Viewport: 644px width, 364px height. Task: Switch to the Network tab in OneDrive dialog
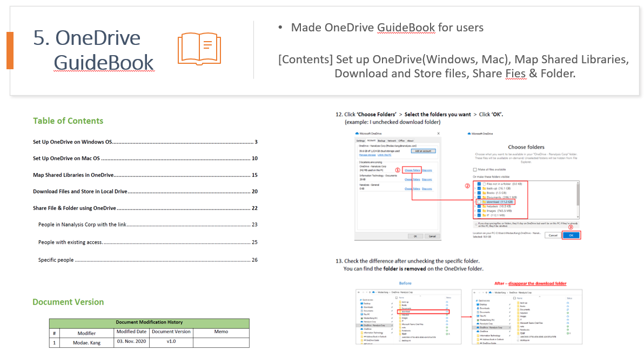[x=392, y=141]
